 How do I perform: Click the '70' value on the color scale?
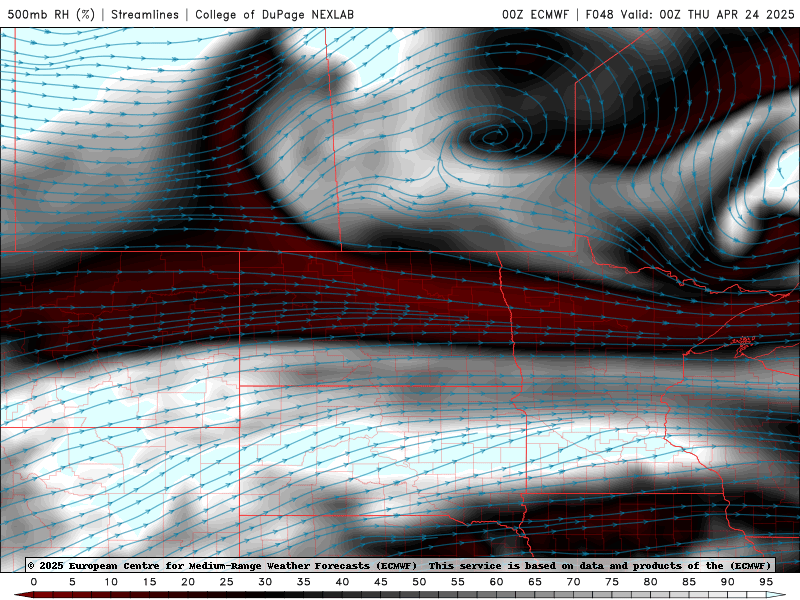[573, 582]
